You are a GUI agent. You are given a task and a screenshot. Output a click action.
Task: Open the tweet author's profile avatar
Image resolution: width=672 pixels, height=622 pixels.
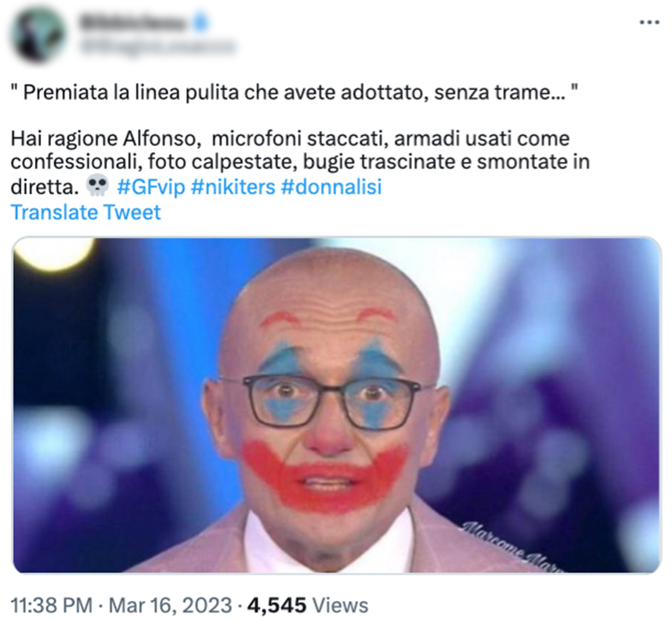[x=39, y=35]
